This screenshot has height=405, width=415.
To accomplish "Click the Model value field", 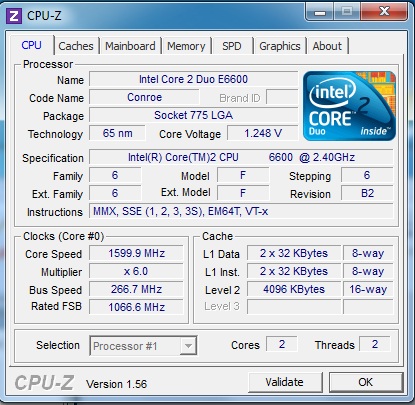I will (243, 175).
